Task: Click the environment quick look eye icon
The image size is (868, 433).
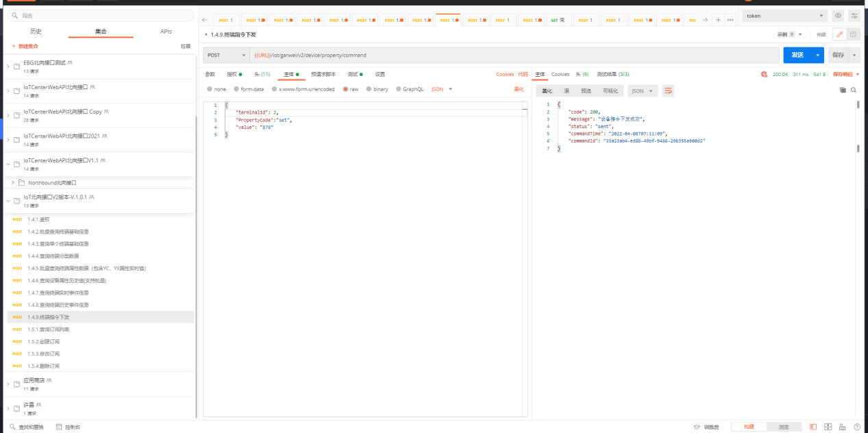Action: [838, 16]
